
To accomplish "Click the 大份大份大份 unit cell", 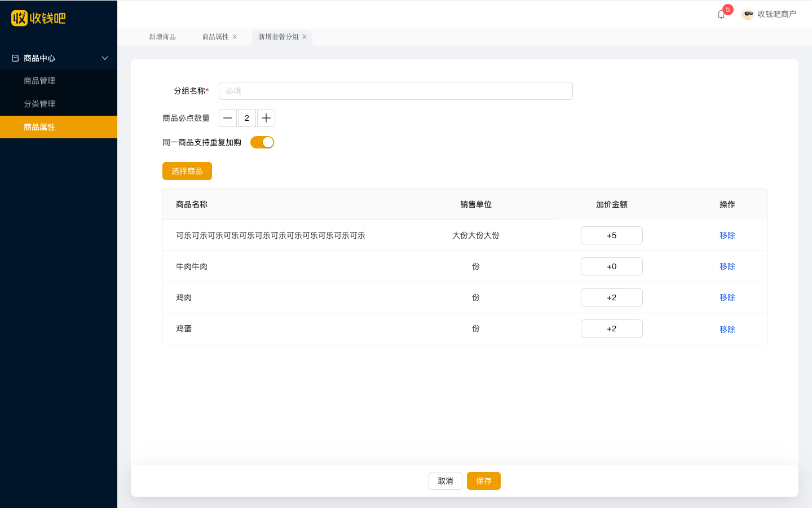I will pyautogui.click(x=476, y=235).
